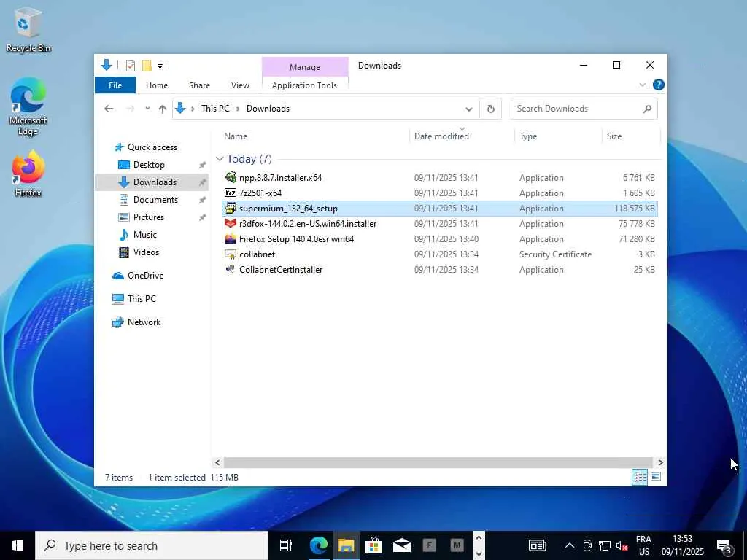Click the Properties quick access toolbar icon
Viewport: 747px width, 560px height.
(130, 65)
